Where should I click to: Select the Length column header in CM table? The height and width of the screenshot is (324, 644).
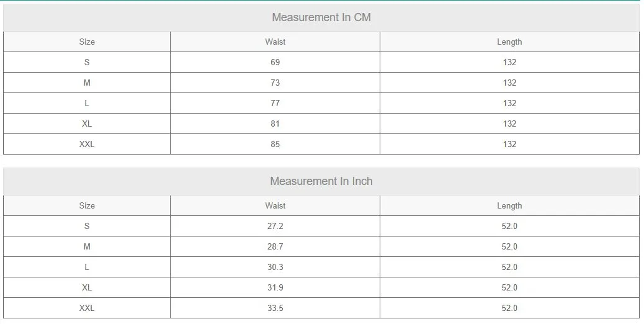[509, 42]
